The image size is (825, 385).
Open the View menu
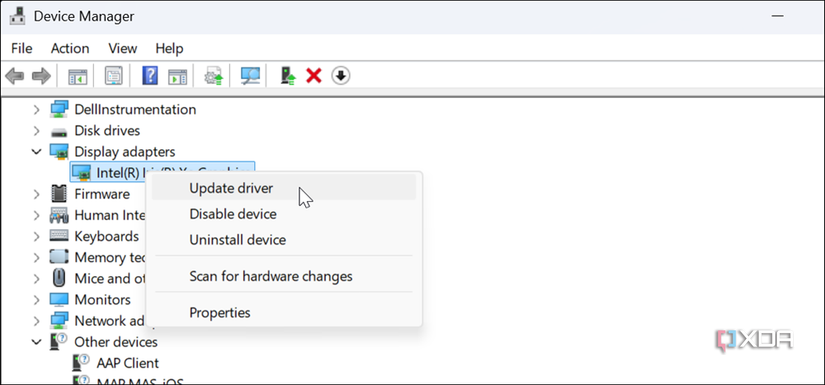pos(123,48)
